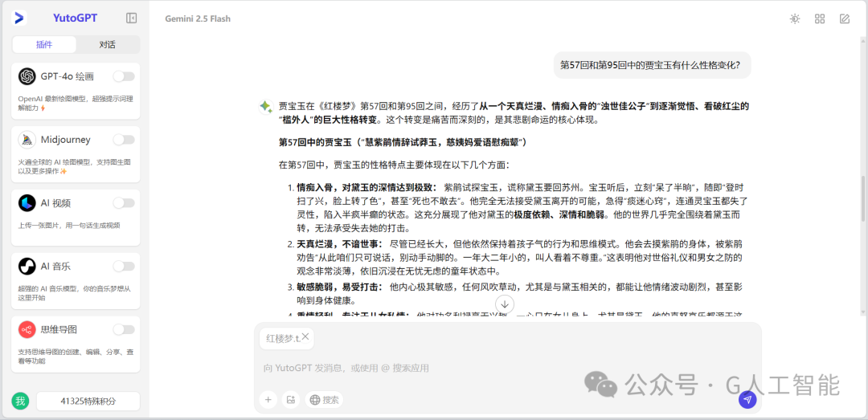
Task: Click the green 我 user avatar
Action: [x=20, y=402]
